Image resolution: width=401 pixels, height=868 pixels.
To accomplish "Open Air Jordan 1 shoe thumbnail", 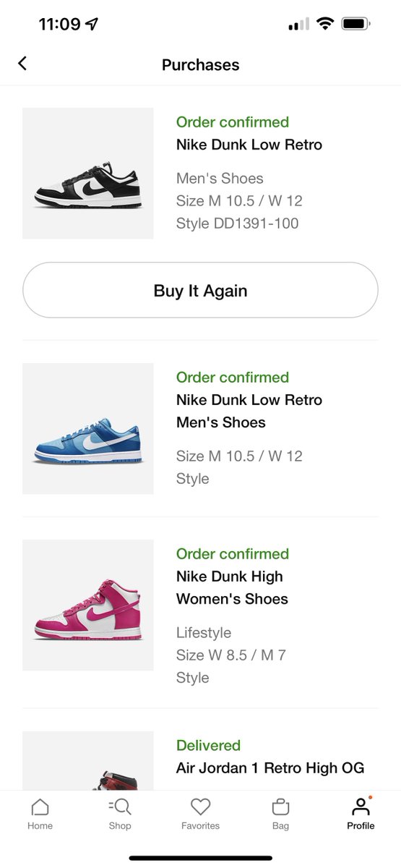I will point(88,760).
